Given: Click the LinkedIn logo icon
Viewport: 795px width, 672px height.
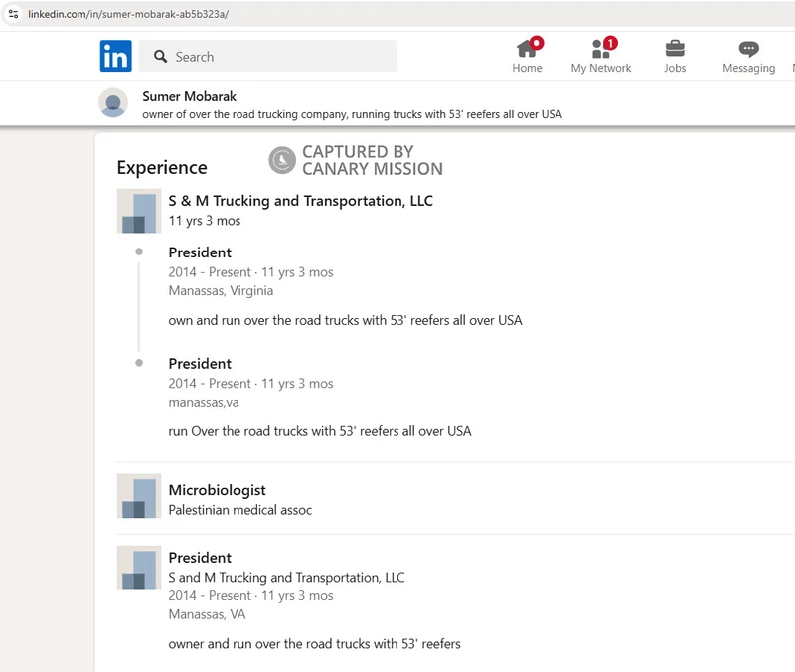Looking at the screenshot, I should point(115,56).
